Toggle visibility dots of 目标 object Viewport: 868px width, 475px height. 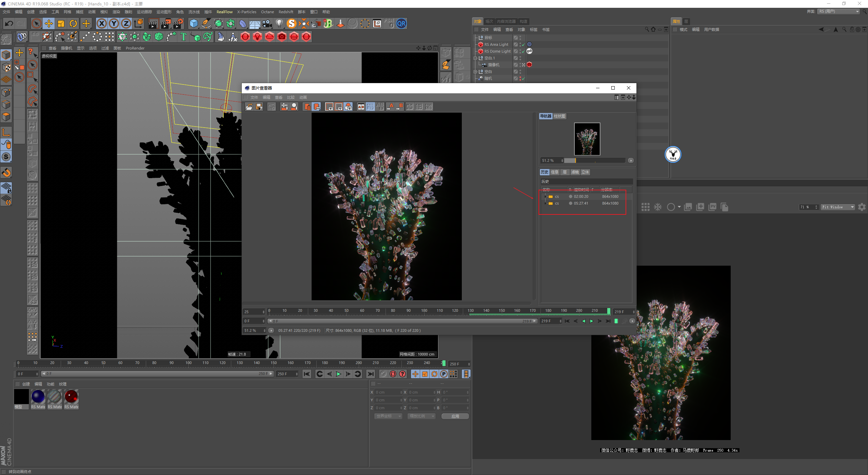[x=520, y=38]
